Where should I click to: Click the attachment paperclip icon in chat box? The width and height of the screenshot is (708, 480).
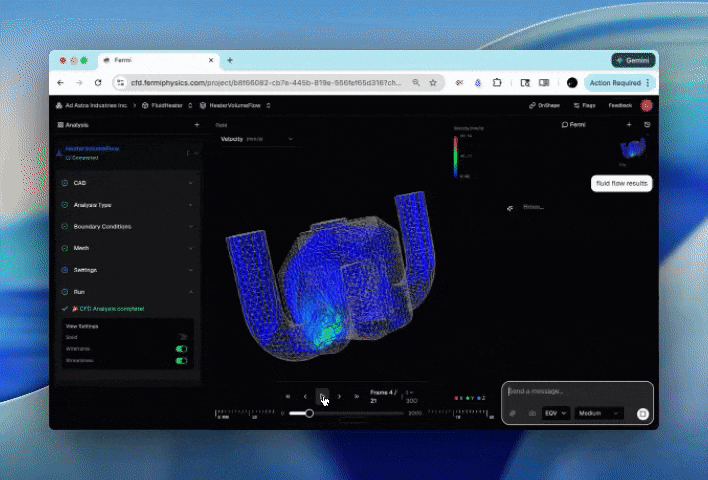513,412
